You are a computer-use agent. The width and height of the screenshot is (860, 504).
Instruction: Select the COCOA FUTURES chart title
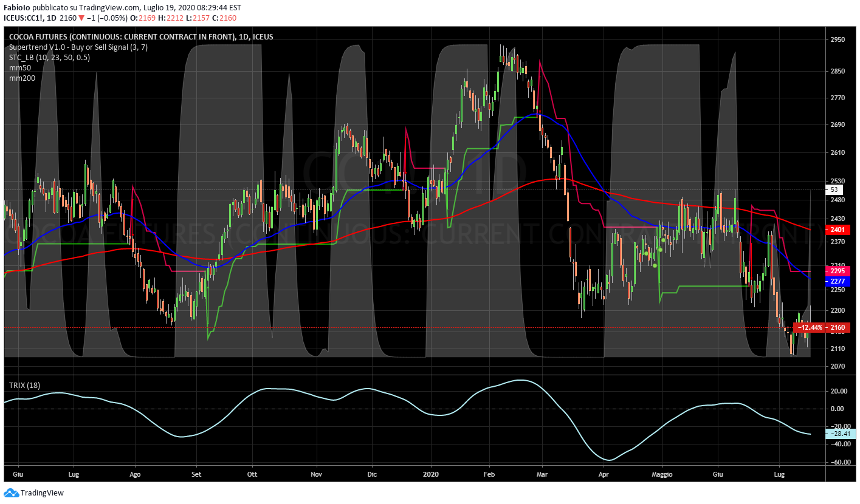pyautogui.click(x=141, y=37)
